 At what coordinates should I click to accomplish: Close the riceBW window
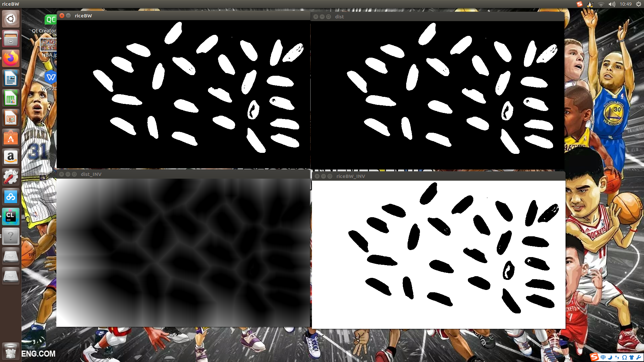point(62,16)
